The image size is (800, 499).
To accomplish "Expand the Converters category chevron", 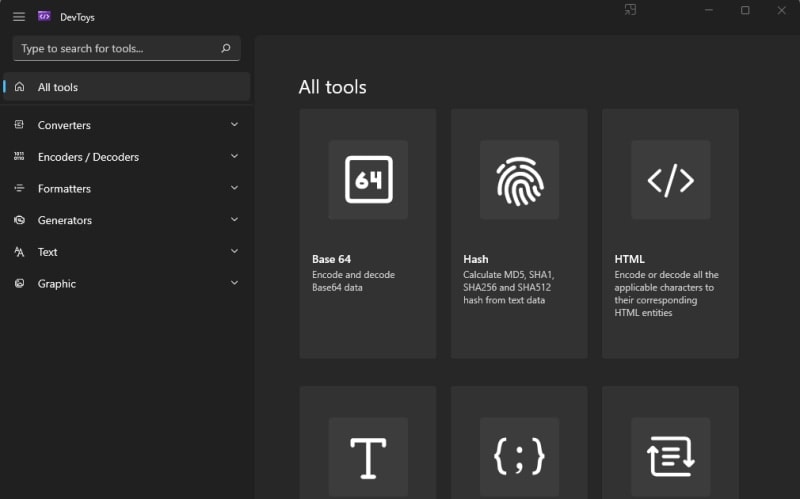I will tap(234, 125).
